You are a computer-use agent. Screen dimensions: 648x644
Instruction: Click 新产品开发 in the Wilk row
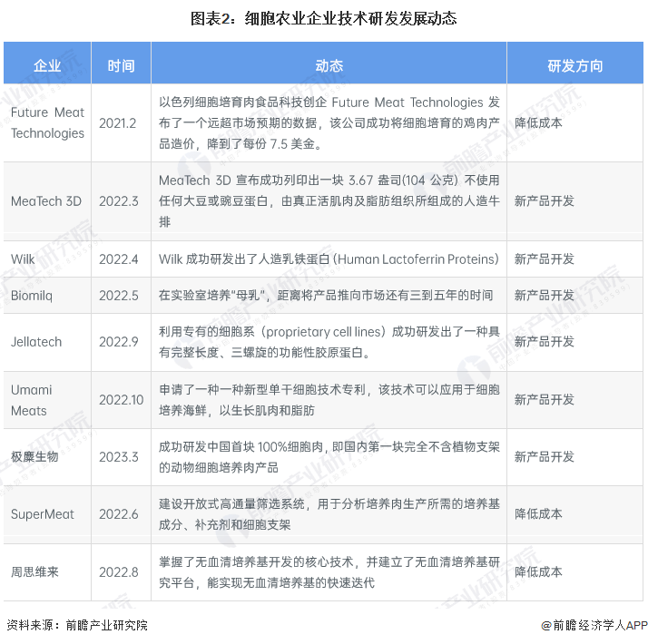(x=545, y=259)
